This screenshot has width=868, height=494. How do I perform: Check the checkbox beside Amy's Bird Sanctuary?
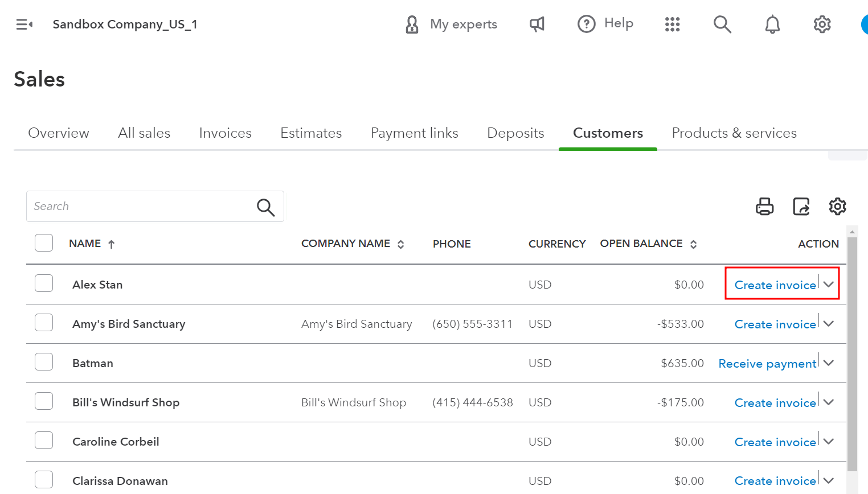(x=44, y=322)
